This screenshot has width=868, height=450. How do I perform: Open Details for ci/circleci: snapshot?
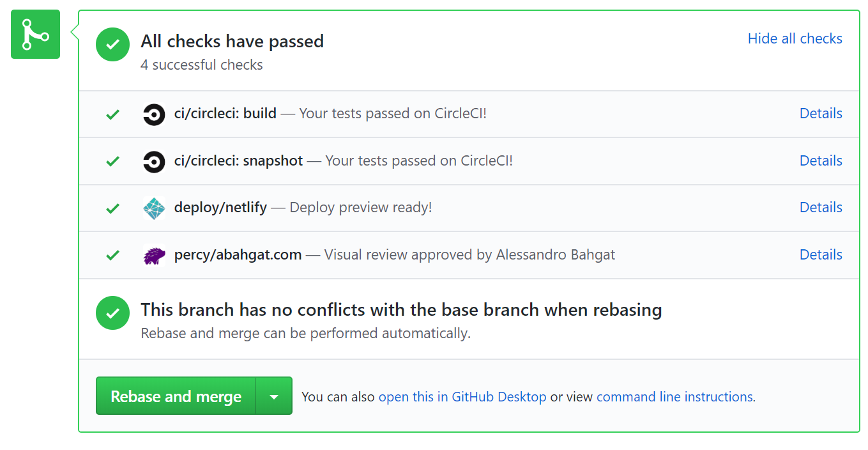821,160
